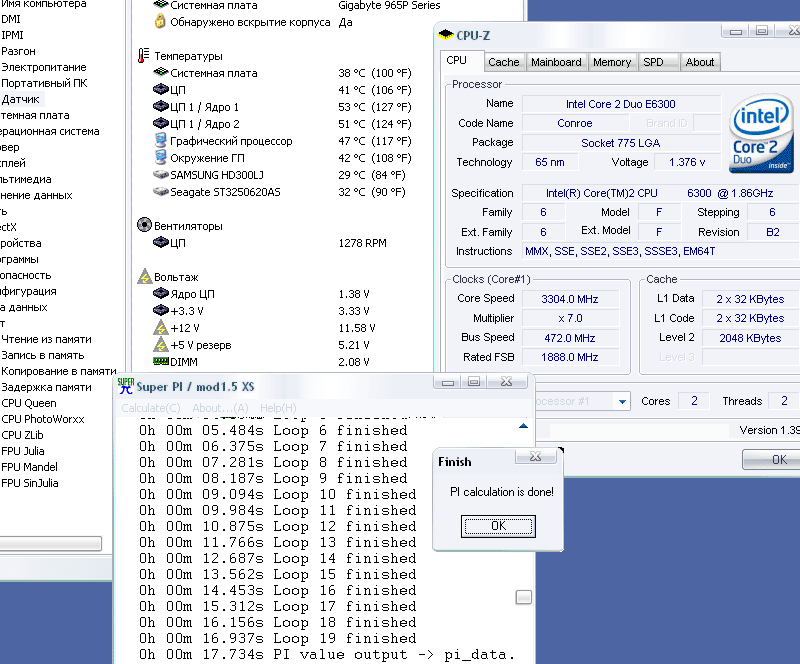The height and width of the screenshot is (664, 800).
Task: Click the +5 V standby triangle icon
Action: [161, 345]
